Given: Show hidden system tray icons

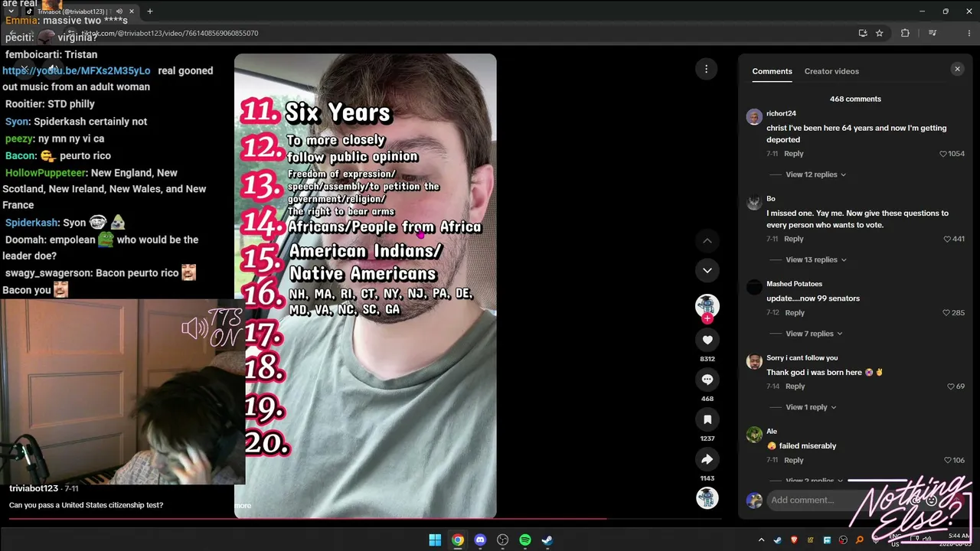Looking at the screenshot, I should pyautogui.click(x=761, y=540).
